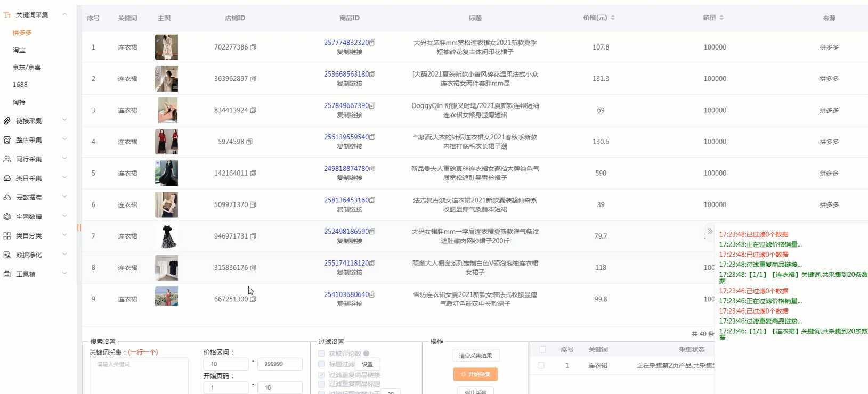Screen dimensions: 868x394
Task: Click copy icon beside shop ID 509971370
Action: 253,204
